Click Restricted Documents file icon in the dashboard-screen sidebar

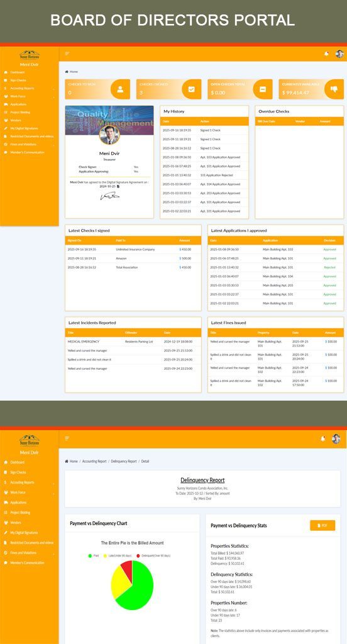coord(6,136)
